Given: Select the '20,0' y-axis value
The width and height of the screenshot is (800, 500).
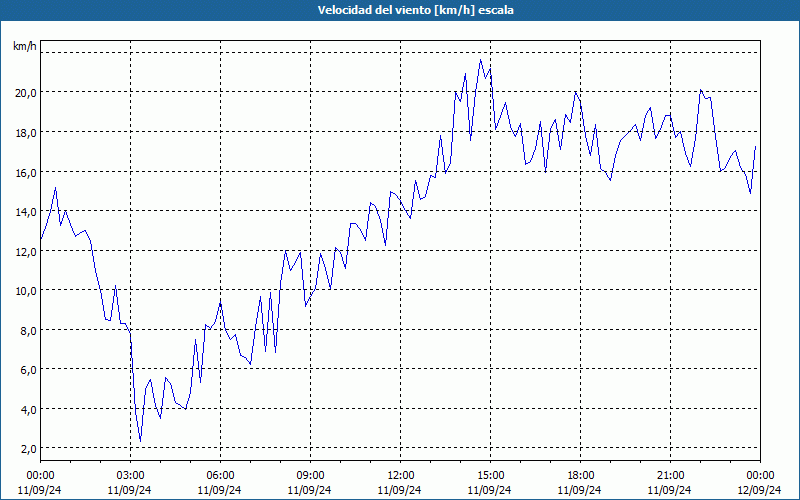Looking at the screenshot, I should (26, 93).
